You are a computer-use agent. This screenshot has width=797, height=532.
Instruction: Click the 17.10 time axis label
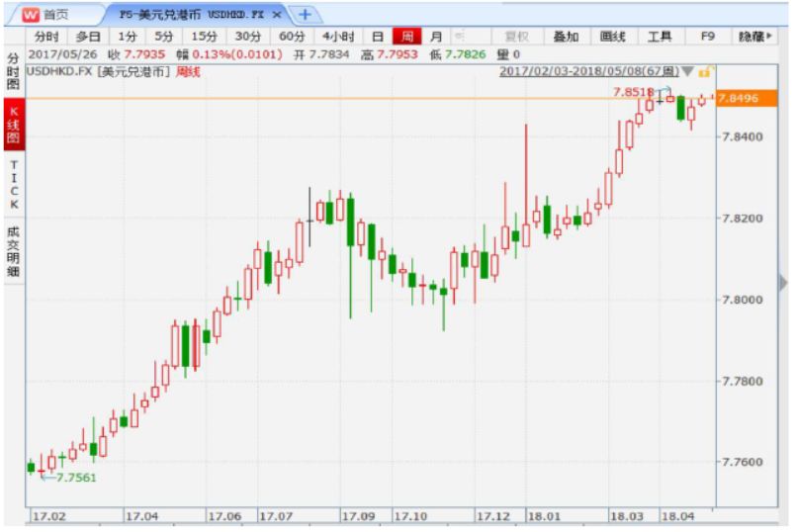[x=410, y=516]
